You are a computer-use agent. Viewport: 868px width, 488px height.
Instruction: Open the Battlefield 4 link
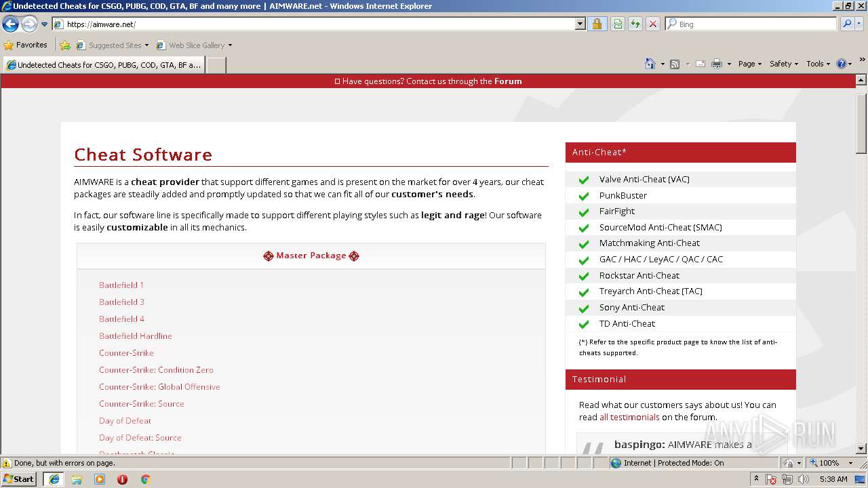tap(121, 319)
